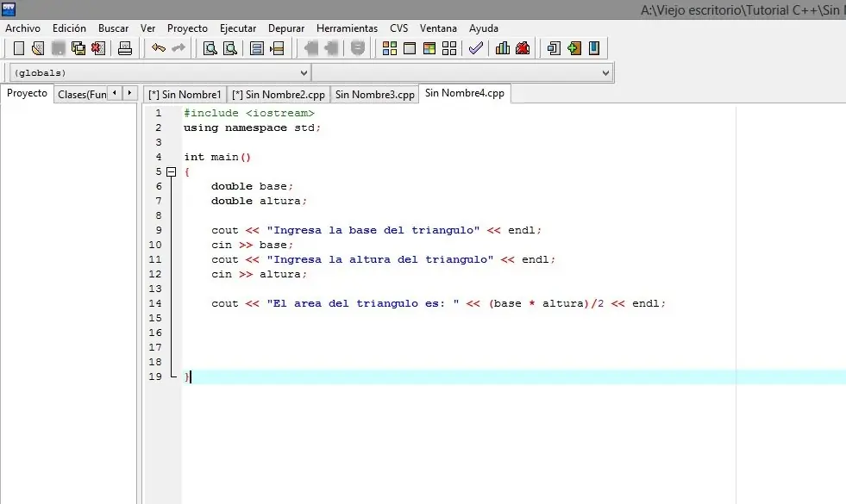Click the Print toolbar icon
This screenshot has width=846, height=504.
click(125, 48)
